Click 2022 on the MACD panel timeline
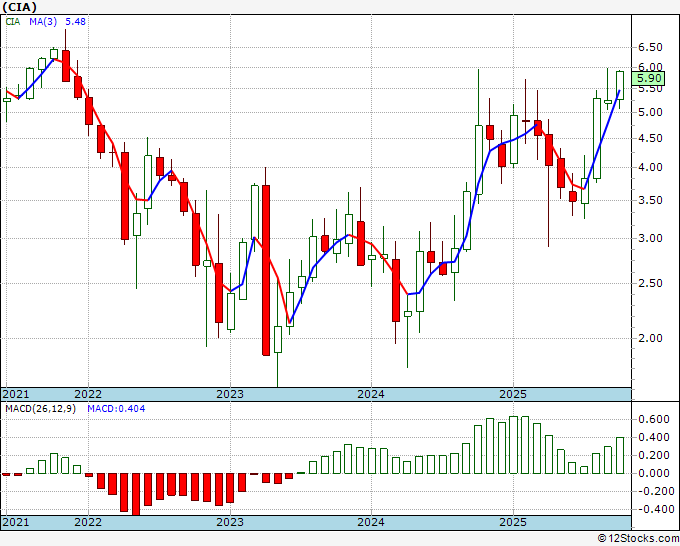This screenshot has width=680, height=546. tap(88, 522)
